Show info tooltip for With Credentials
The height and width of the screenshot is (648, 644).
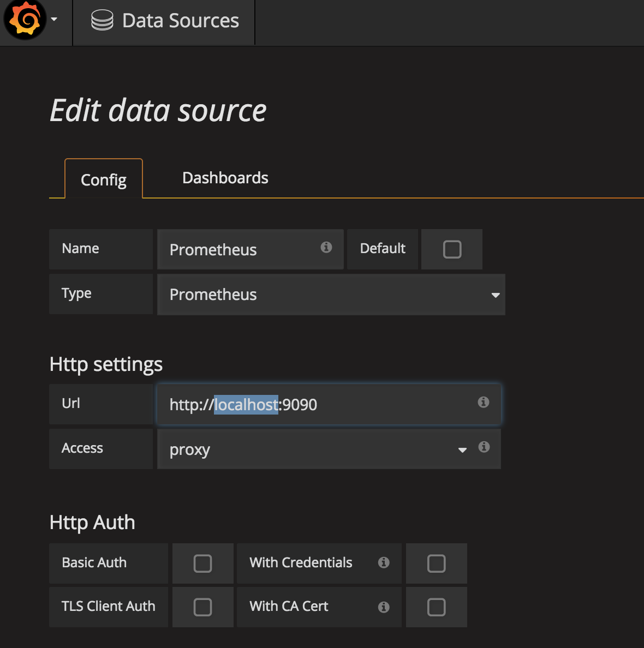[x=384, y=562]
